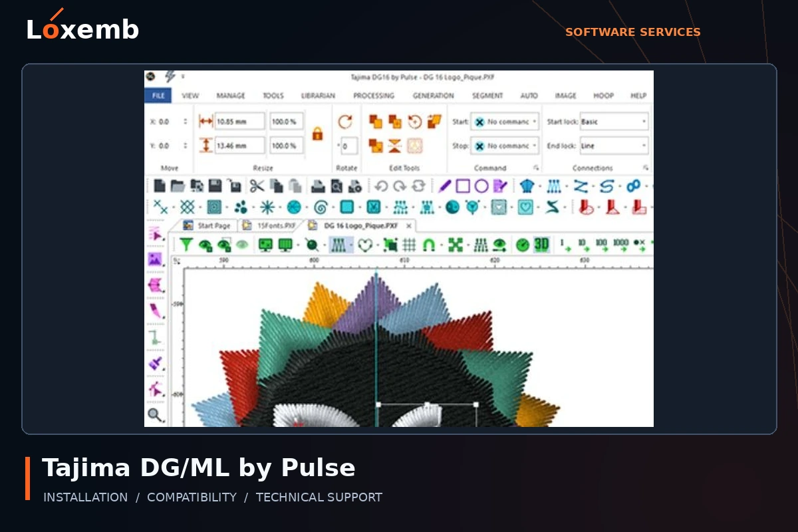Click the green speedometer gauge icon
The image size is (798, 532).
(x=523, y=245)
